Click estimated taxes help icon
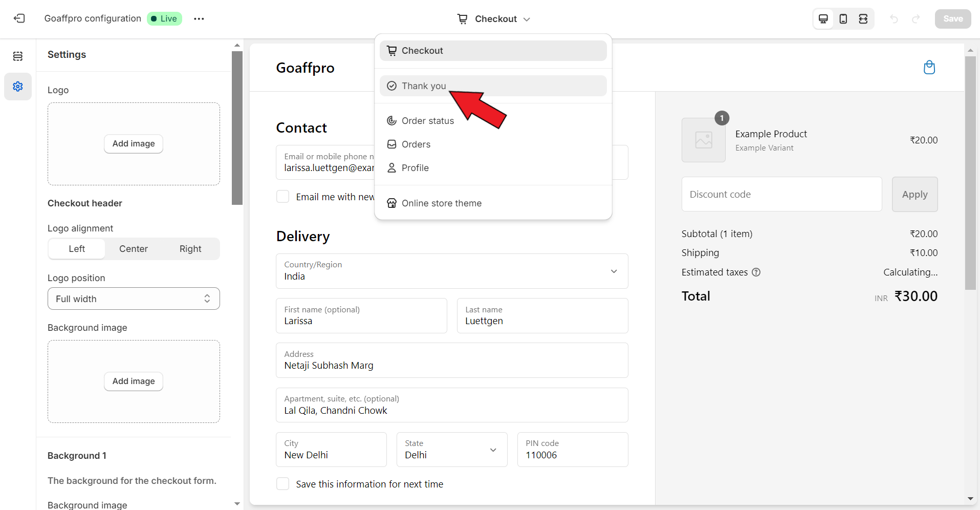Image resolution: width=980 pixels, height=510 pixels. pyautogui.click(x=756, y=272)
